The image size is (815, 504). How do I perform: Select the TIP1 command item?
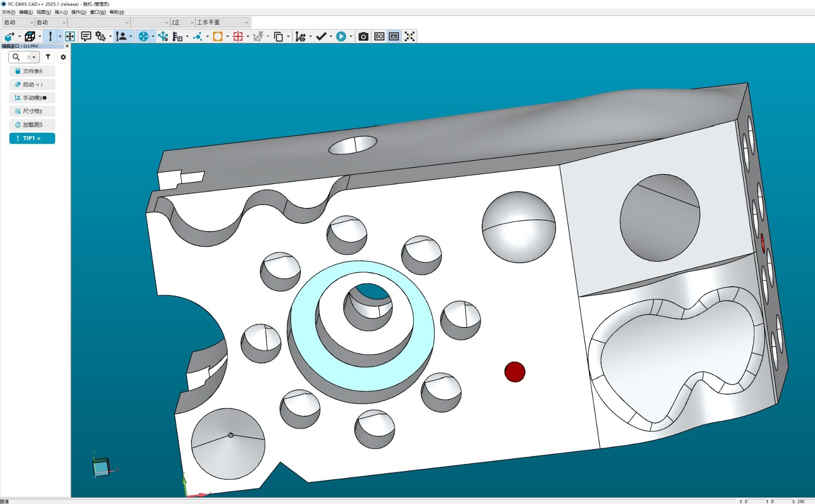pos(32,138)
